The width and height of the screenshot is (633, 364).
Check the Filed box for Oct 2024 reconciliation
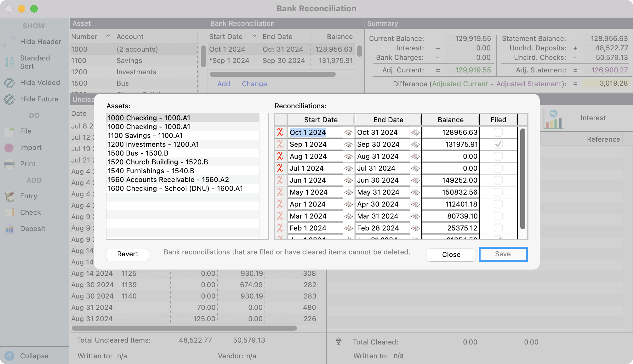pos(498,132)
